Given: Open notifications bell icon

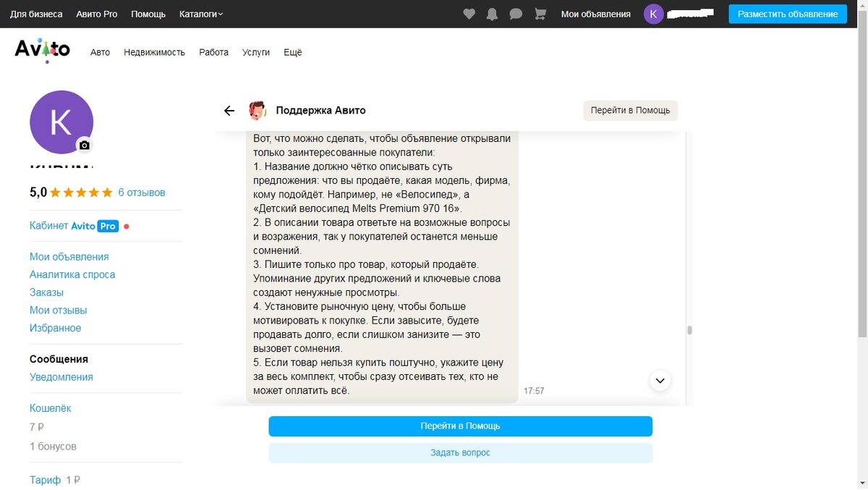Looking at the screenshot, I should click(493, 14).
